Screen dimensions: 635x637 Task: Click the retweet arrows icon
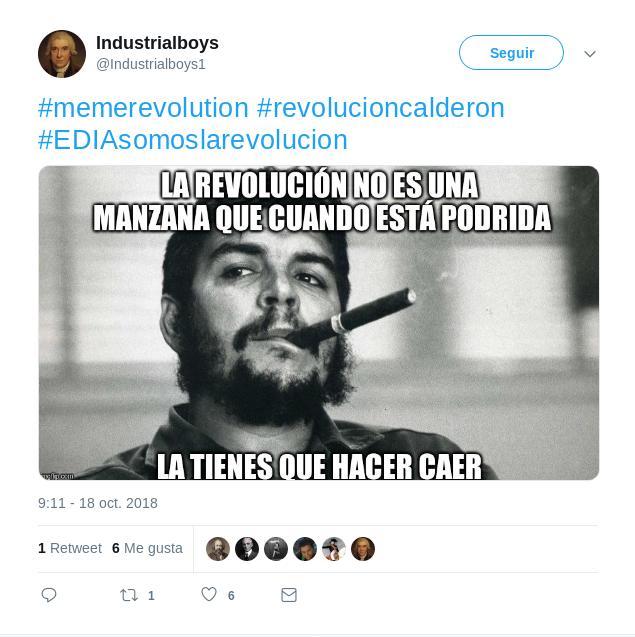point(129,595)
